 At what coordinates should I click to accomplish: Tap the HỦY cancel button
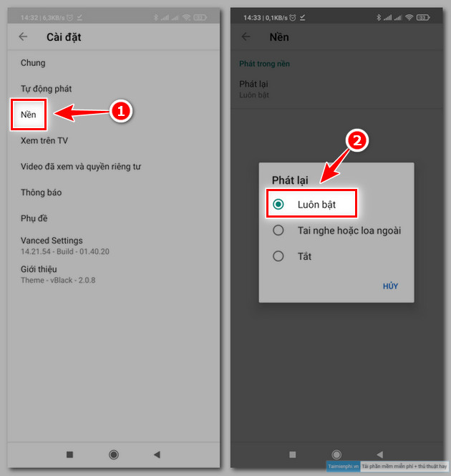click(x=390, y=286)
